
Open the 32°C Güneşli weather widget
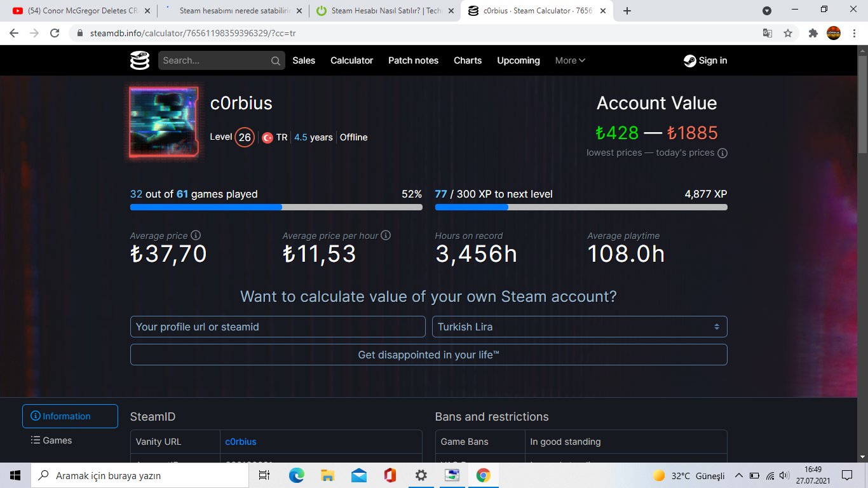tap(688, 475)
